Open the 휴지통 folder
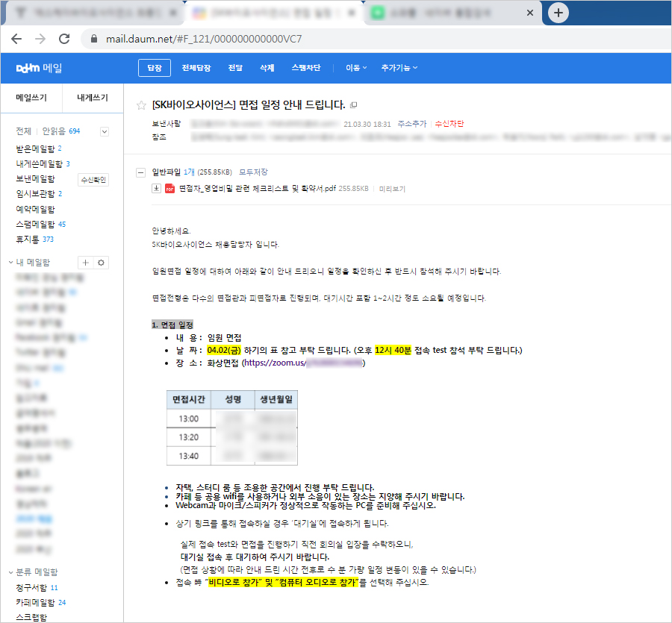Image resolution: width=672 pixels, height=623 pixels. (x=34, y=240)
